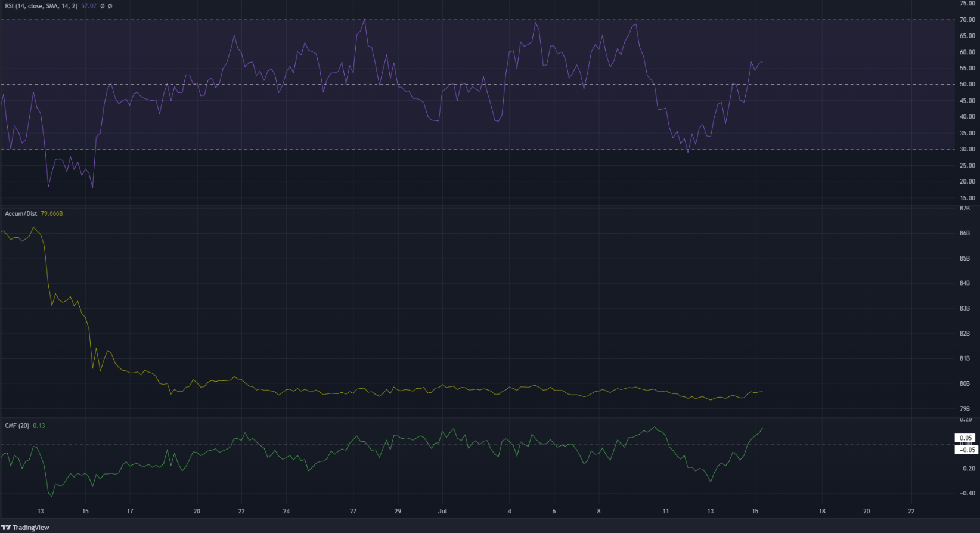Click date 18 on the time axis
The width and height of the screenshot is (980, 533).
(x=822, y=511)
